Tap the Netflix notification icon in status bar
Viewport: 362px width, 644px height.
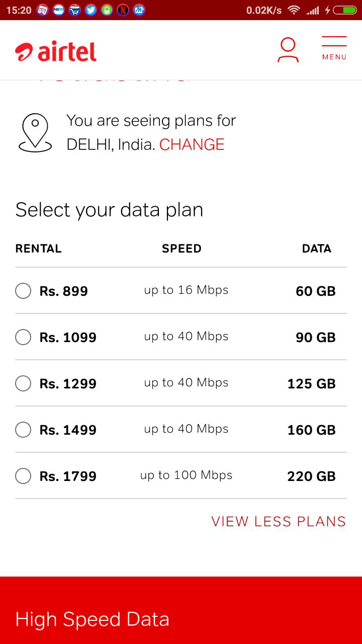(123, 10)
